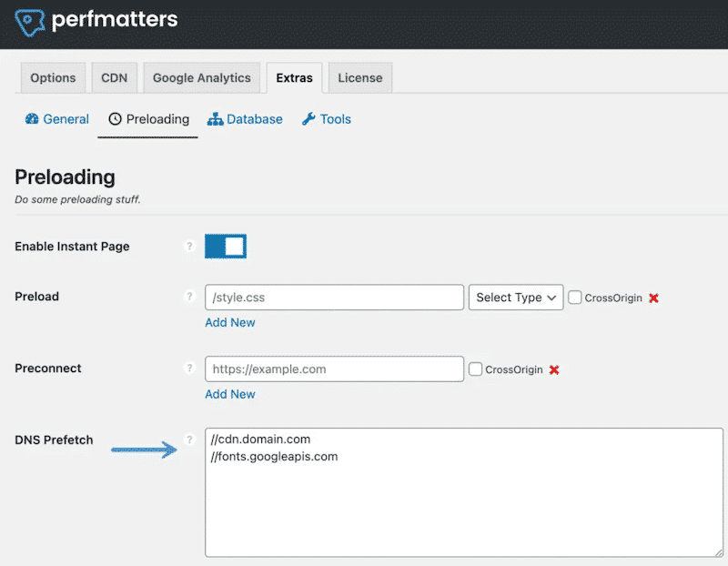Viewport: 728px width, 566px height.
Task: Open the General settings section
Action: pos(56,119)
